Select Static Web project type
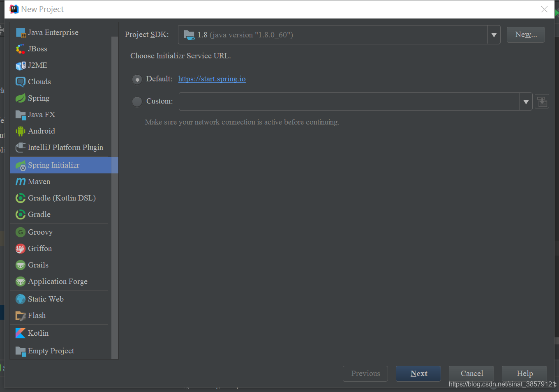The width and height of the screenshot is (559, 392). pos(60,299)
